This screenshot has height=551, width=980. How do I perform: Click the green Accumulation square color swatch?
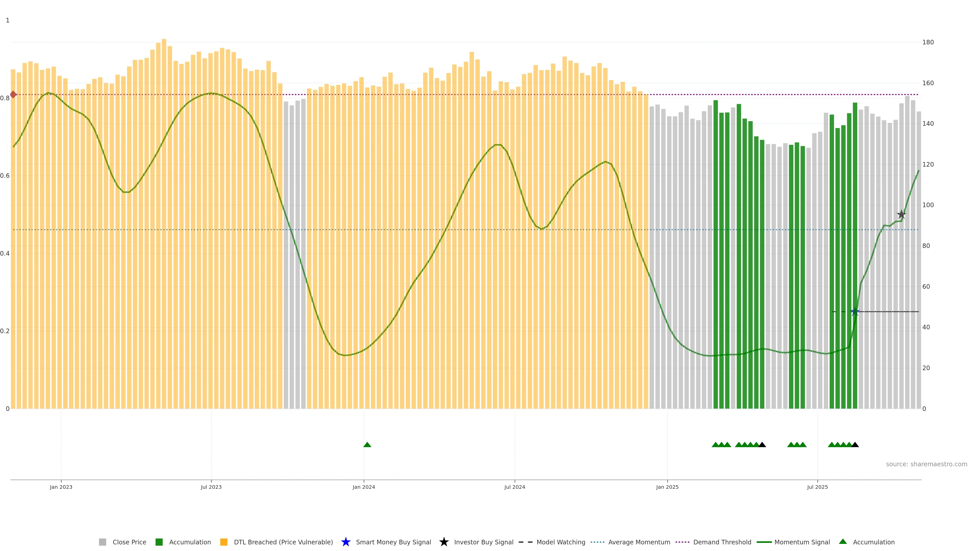[x=159, y=542]
